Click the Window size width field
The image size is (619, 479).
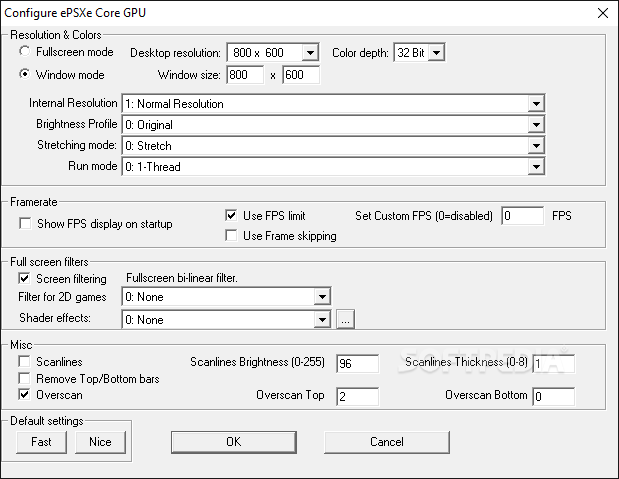[x=245, y=75]
